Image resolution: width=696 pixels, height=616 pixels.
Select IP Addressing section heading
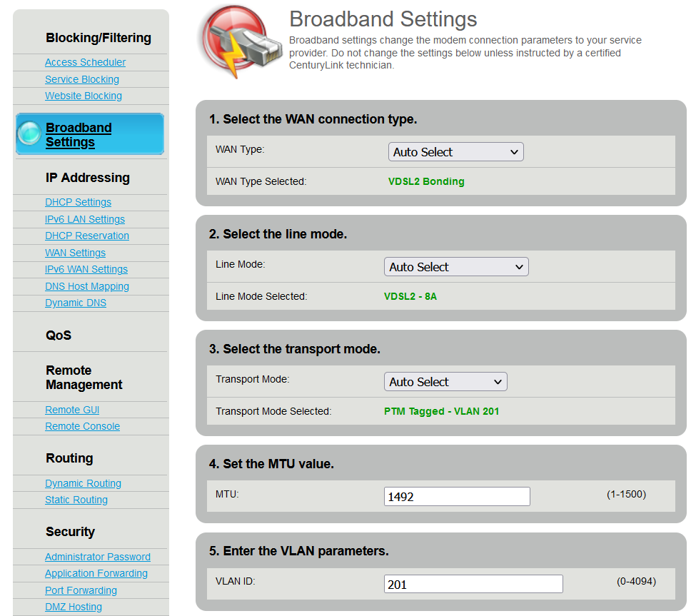(x=88, y=178)
